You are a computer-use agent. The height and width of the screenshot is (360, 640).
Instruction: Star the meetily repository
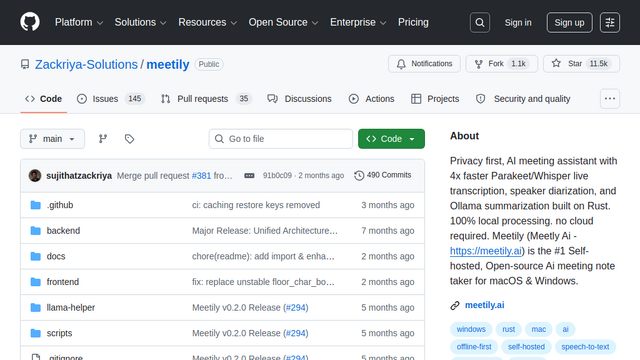point(581,64)
